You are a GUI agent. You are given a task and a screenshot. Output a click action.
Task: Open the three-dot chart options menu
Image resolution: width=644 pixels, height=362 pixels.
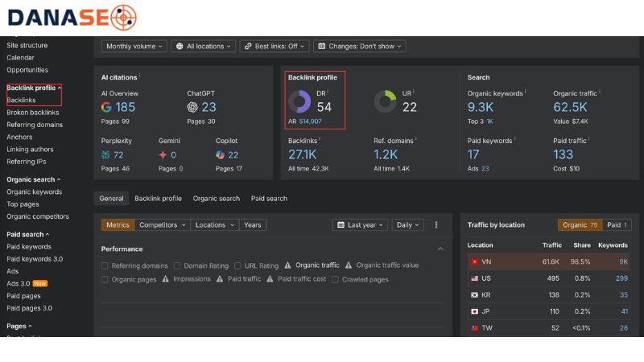coord(436,225)
